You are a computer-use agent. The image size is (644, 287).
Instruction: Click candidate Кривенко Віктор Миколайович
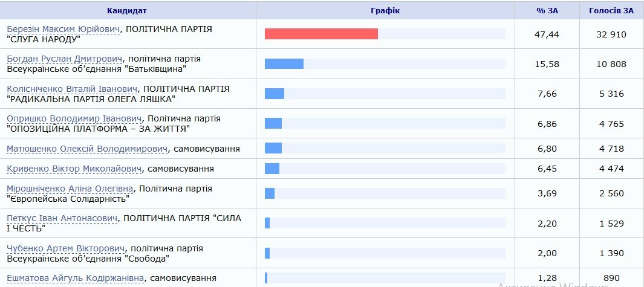pos(74,169)
